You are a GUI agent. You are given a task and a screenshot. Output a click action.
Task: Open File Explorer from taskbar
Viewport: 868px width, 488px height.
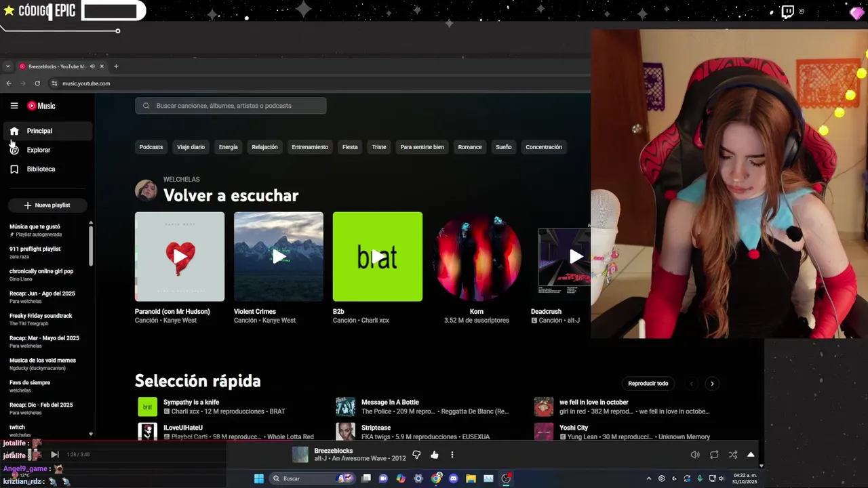[471, 479]
